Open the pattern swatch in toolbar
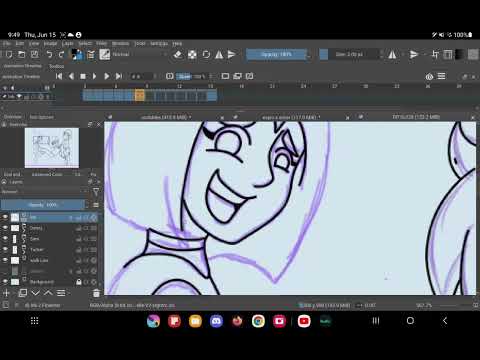480x360 pixels. pyautogui.click(x=473, y=54)
